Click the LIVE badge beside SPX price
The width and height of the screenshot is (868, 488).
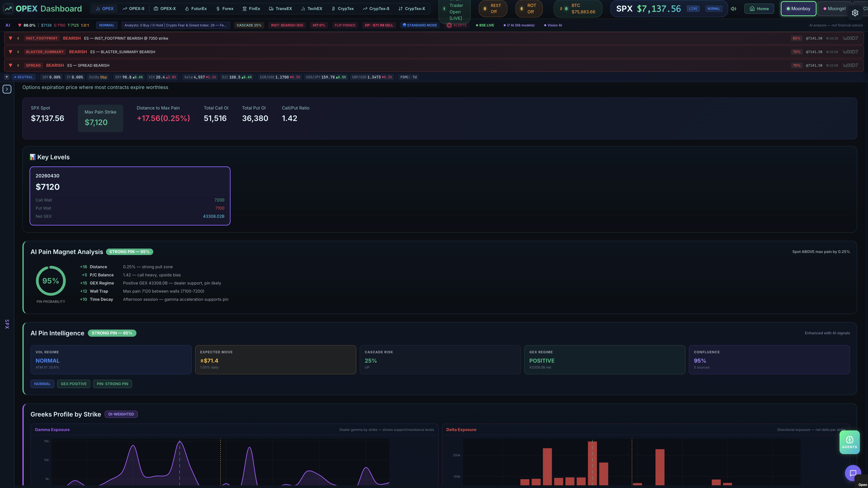pos(693,9)
